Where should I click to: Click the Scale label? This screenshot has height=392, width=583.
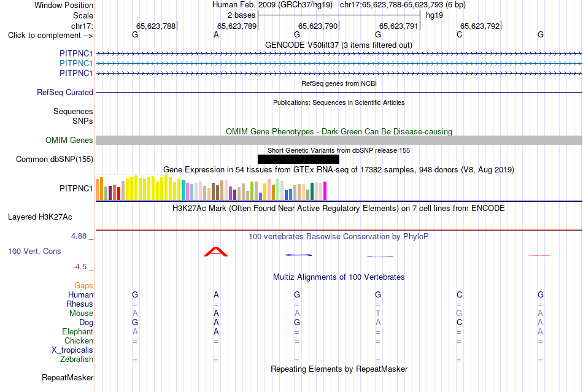83,15
